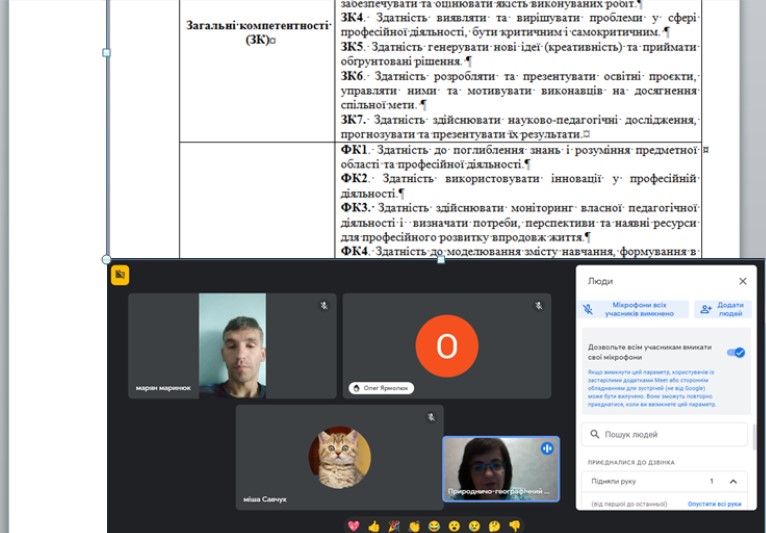The height and width of the screenshot is (533, 766).
Task: Click the magnifier icon in people search
Action: pyautogui.click(x=595, y=434)
